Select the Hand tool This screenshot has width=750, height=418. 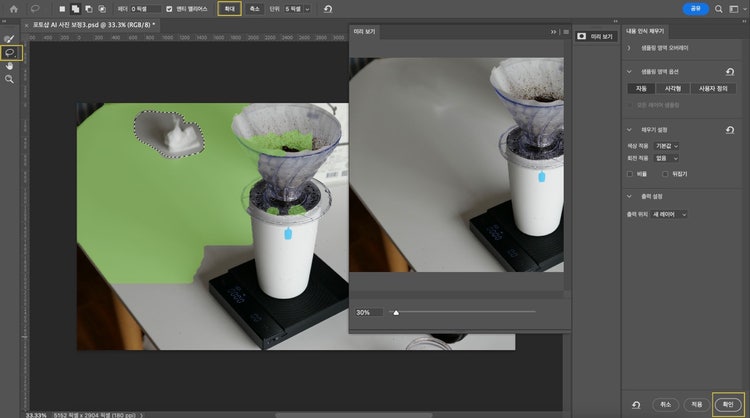click(x=10, y=65)
